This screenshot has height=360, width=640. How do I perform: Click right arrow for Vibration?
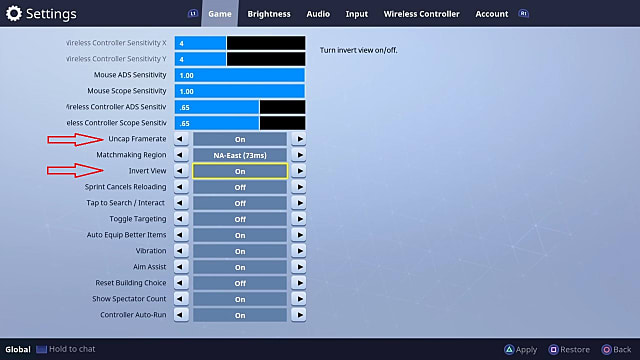click(299, 251)
